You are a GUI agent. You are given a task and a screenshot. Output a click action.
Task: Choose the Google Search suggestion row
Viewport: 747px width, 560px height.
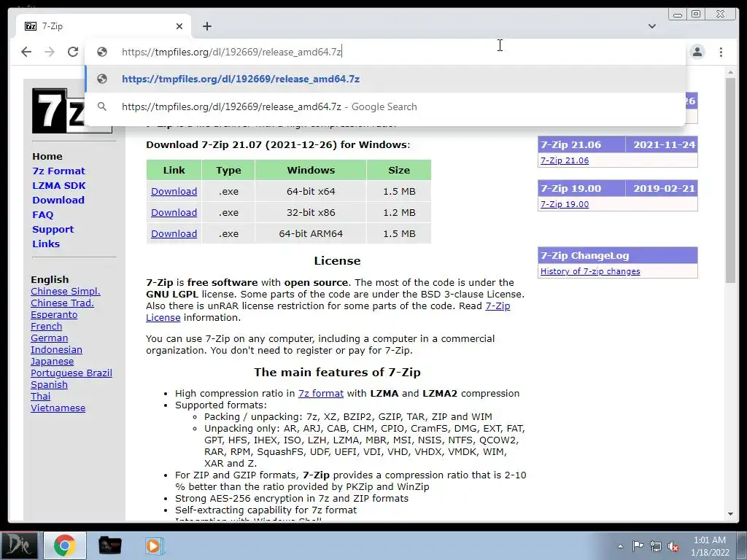[385, 106]
